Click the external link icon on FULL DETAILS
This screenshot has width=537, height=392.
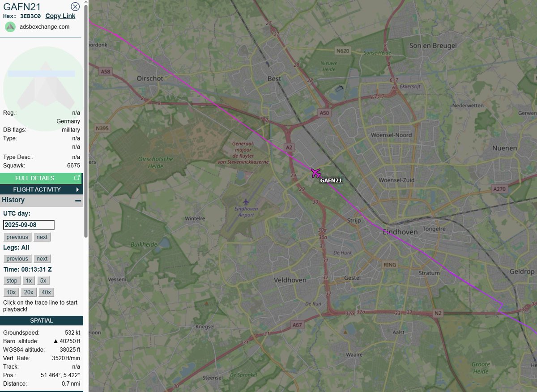coord(77,178)
